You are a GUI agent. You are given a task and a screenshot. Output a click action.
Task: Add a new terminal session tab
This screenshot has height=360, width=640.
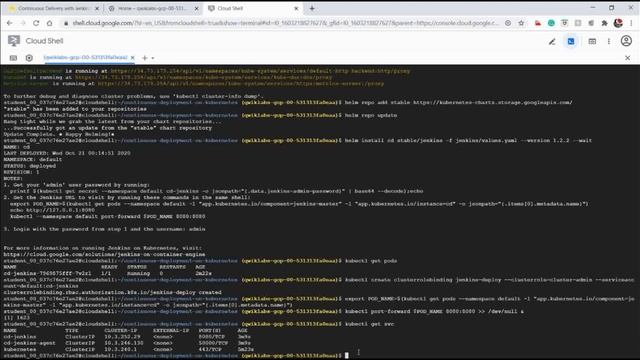(x=144, y=58)
